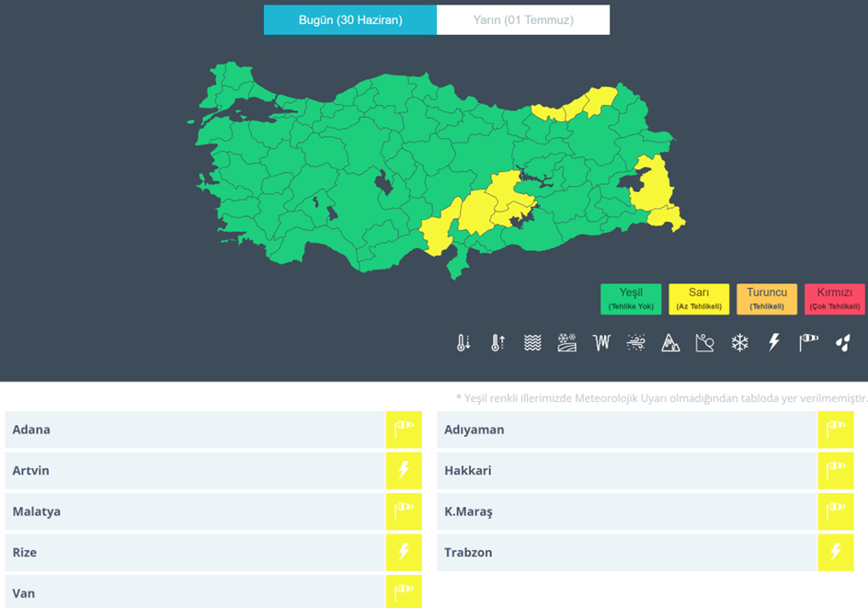Select the Sarı (Az Tehlikeli) legend swatch
Image resolution: width=868 pixels, height=608 pixels.
click(699, 299)
